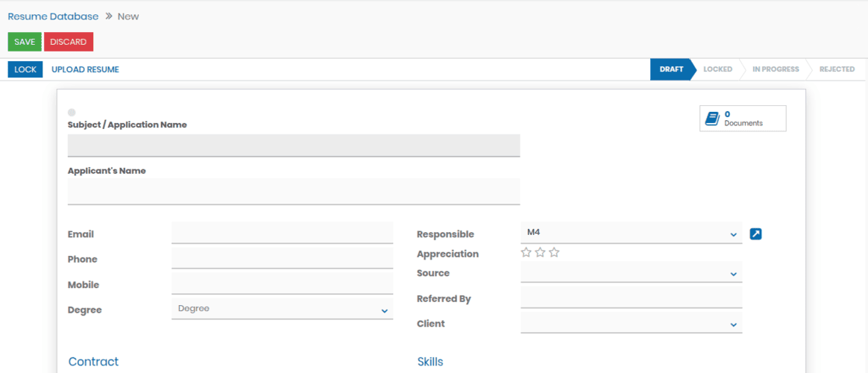
Task: Set Appreciation to first star
Action: pyautogui.click(x=526, y=253)
